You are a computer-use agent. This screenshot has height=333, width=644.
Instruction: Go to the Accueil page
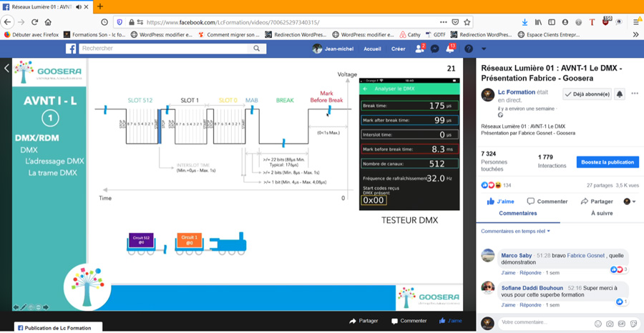[372, 49]
